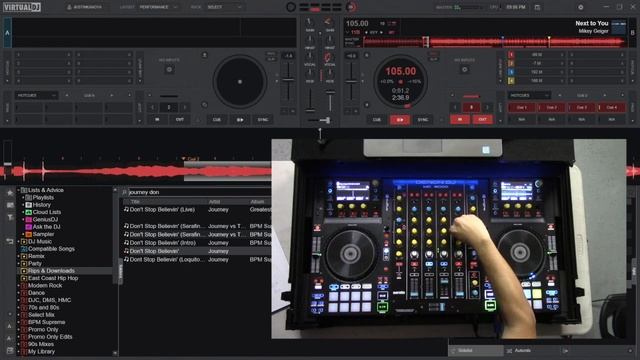Click the green Cloud Lists icon

(x=29, y=212)
